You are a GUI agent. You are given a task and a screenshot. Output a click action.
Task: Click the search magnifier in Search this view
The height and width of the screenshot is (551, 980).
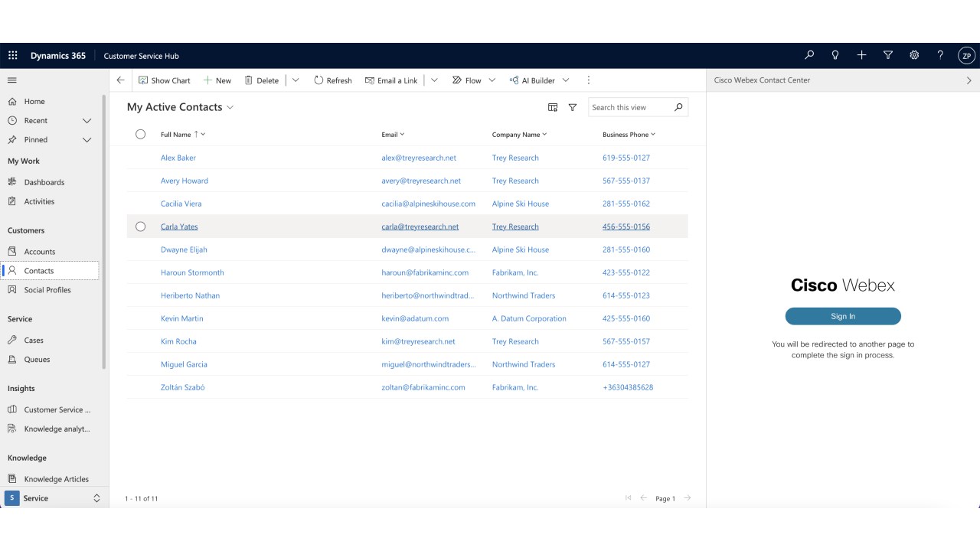pos(678,107)
